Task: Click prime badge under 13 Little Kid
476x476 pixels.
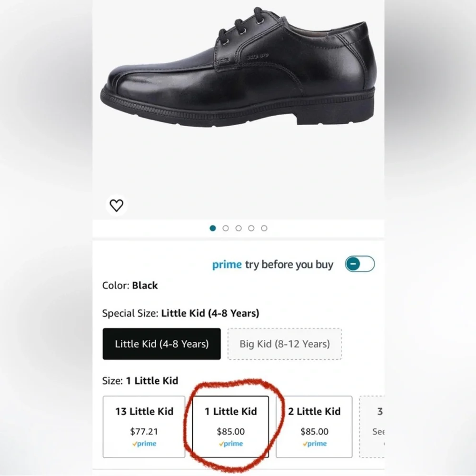Action: 144,444
